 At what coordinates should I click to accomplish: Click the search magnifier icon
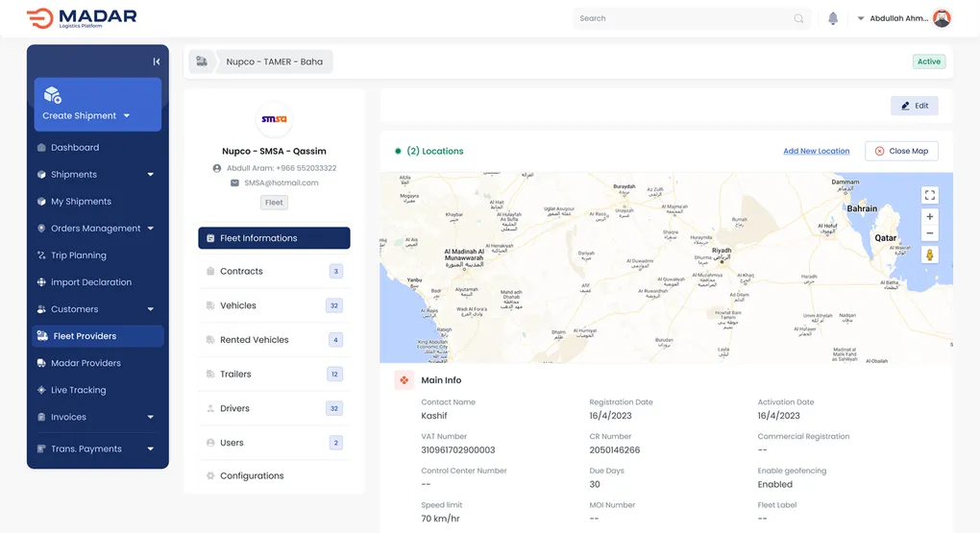pyautogui.click(x=798, y=18)
